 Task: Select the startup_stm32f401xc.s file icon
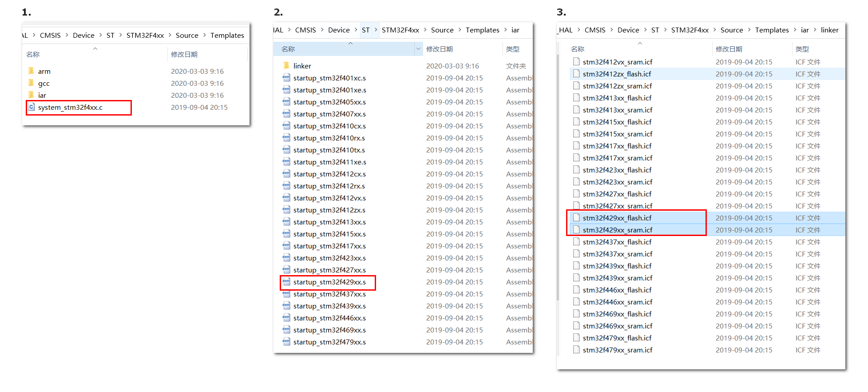[x=286, y=78]
